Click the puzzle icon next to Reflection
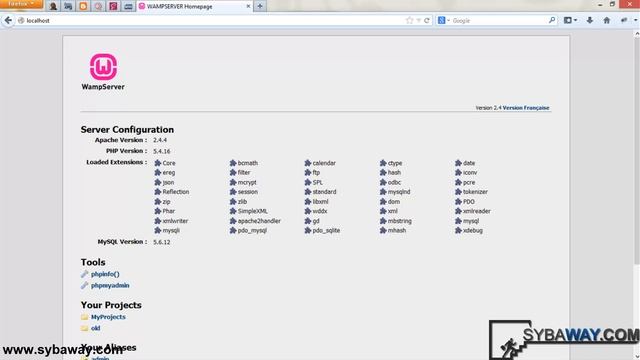 point(158,191)
